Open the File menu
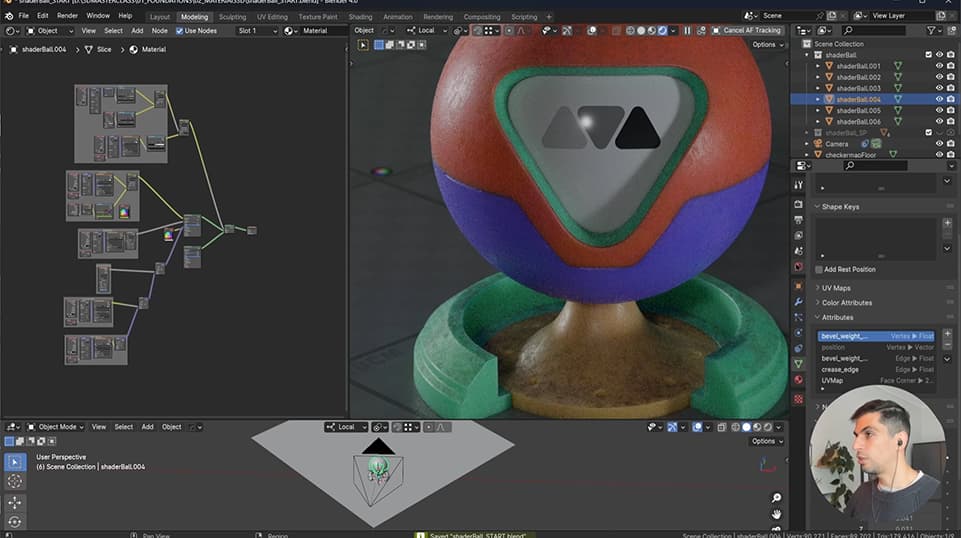 coord(23,16)
